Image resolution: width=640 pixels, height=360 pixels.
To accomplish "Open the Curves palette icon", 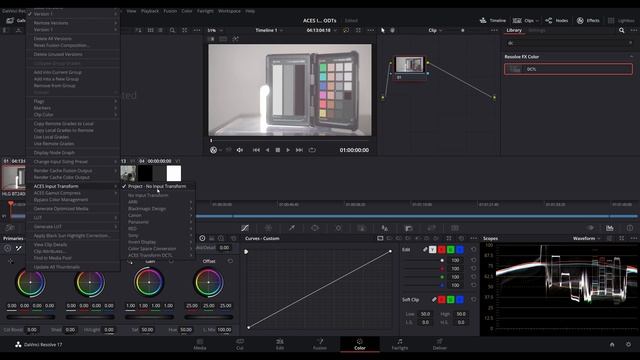I will point(245,228).
